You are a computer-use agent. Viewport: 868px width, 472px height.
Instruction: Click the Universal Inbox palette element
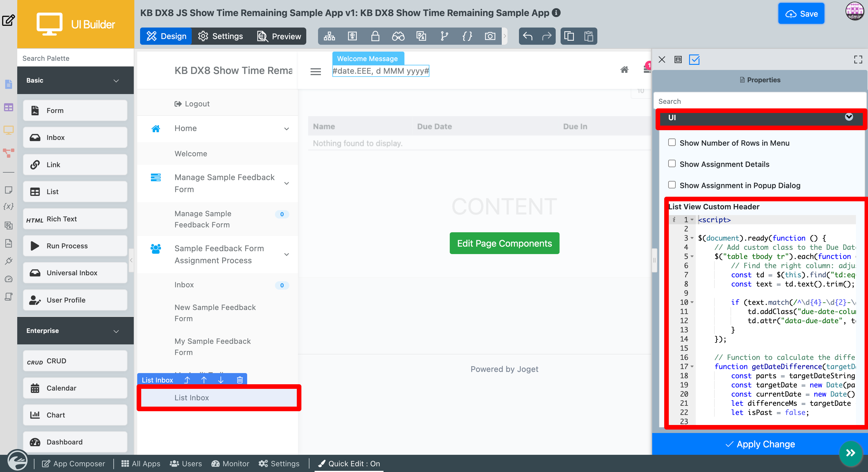[x=75, y=273]
